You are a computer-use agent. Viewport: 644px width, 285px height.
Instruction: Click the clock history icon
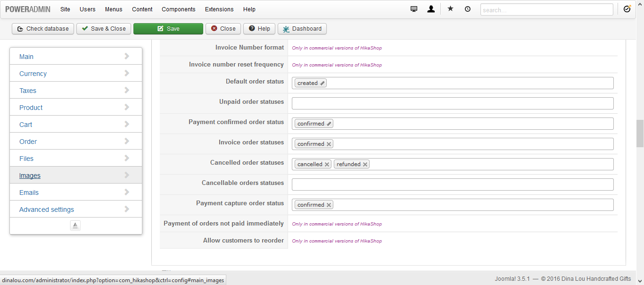tap(468, 9)
